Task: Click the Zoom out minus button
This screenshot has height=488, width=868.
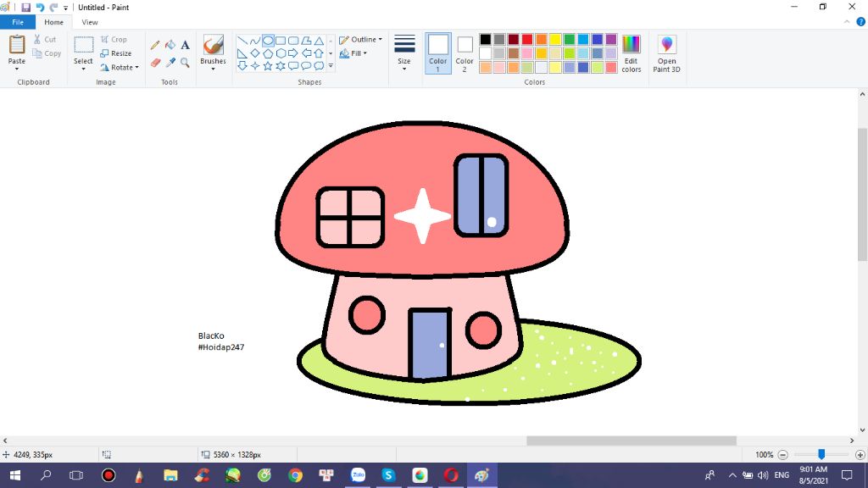Action: (x=782, y=455)
